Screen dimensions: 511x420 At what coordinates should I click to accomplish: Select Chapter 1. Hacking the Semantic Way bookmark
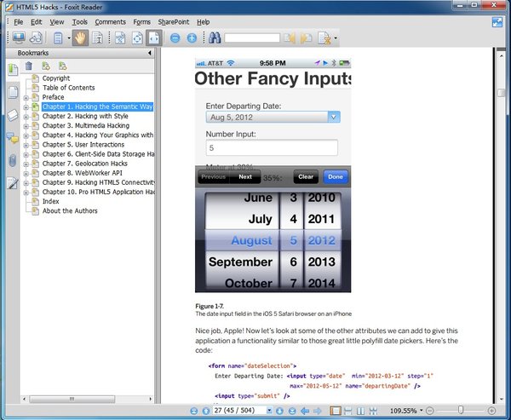click(x=97, y=106)
